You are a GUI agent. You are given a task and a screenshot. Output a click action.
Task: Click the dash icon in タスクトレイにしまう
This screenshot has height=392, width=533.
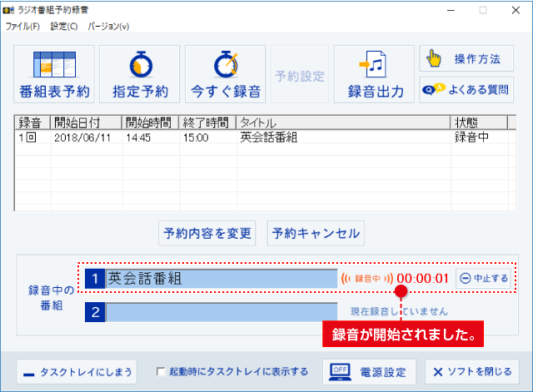tap(29, 375)
